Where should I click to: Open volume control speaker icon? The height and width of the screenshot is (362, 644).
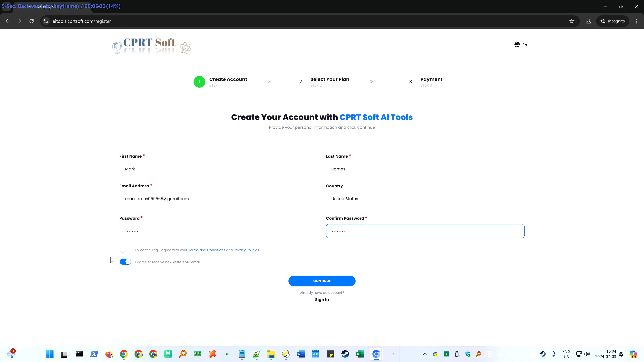click(587, 354)
